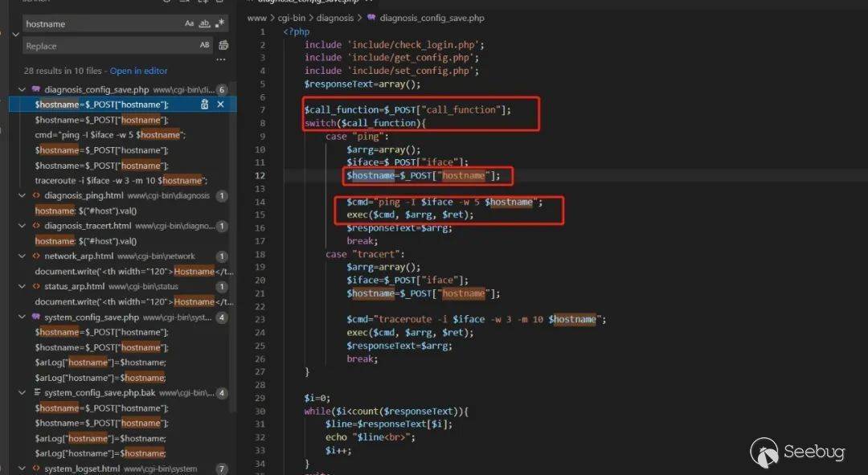Enable Use Regular Expression search
The image size is (868, 475).
click(220, 24)
